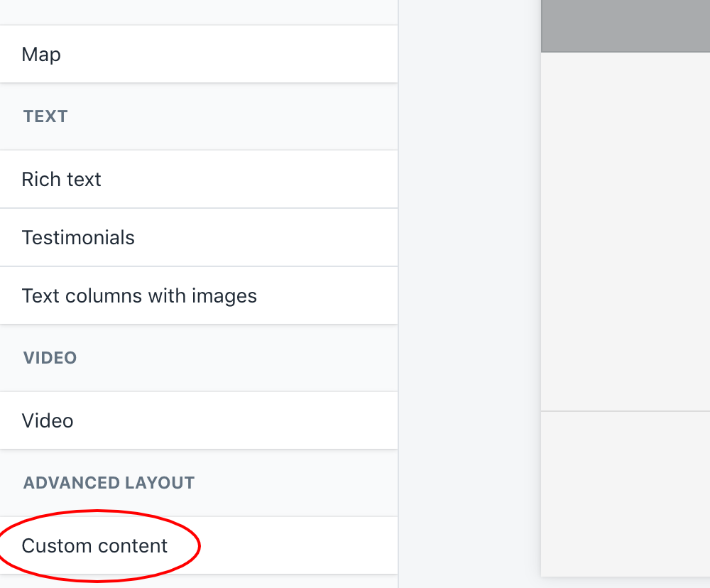Viewport: 710px width, 588px height.
Task: Click the VIDEO category header
Action: 50,357
